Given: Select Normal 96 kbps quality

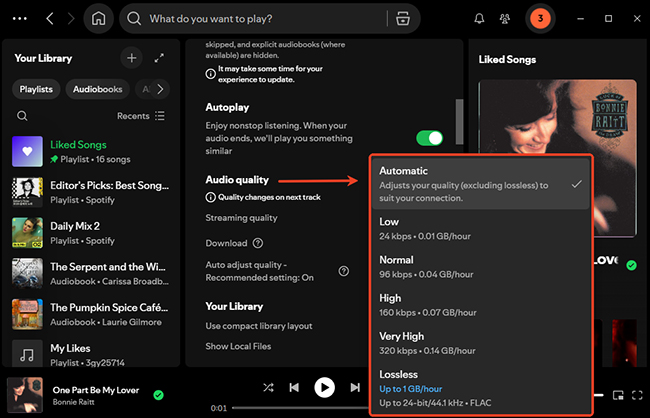Looking at the screenshot, I should (x=481, y=267).
